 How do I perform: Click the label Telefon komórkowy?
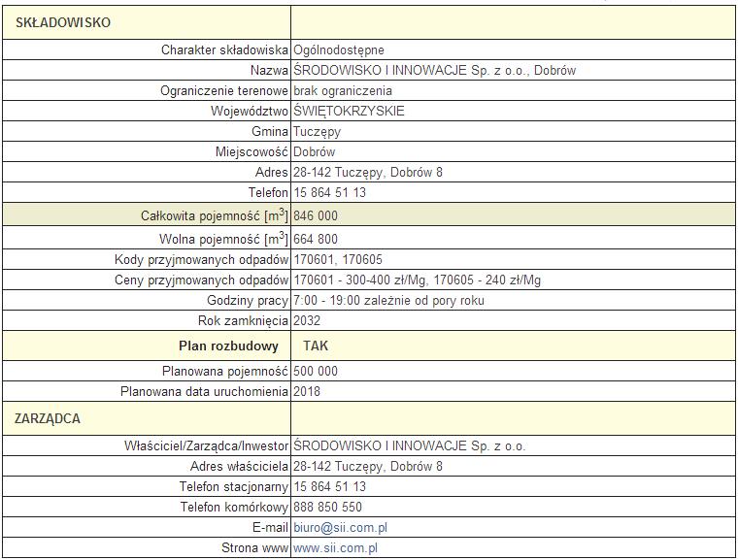coord(234,507)
